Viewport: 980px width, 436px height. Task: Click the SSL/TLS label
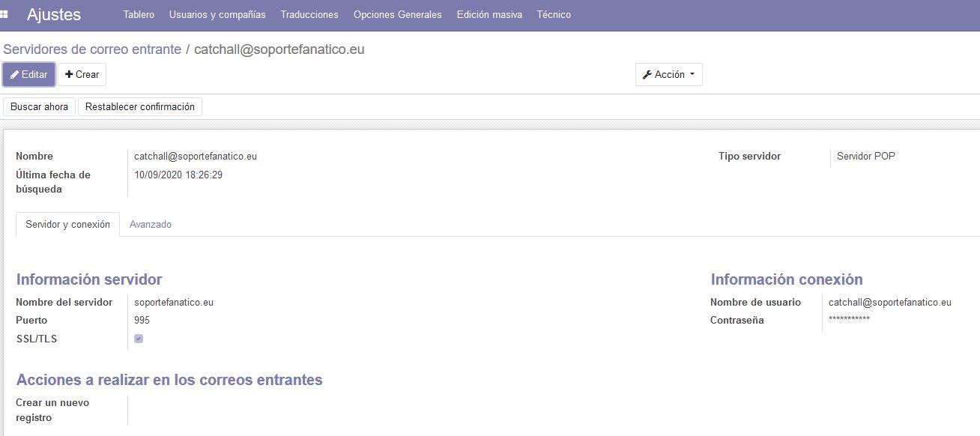point(37,339)
